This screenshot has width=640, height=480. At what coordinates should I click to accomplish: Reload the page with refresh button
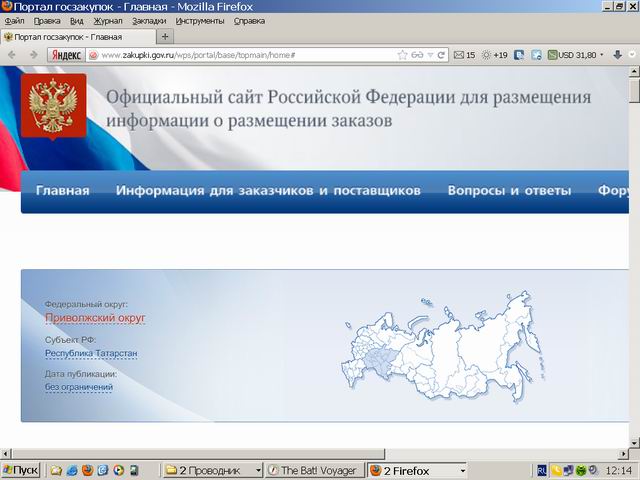442,55
